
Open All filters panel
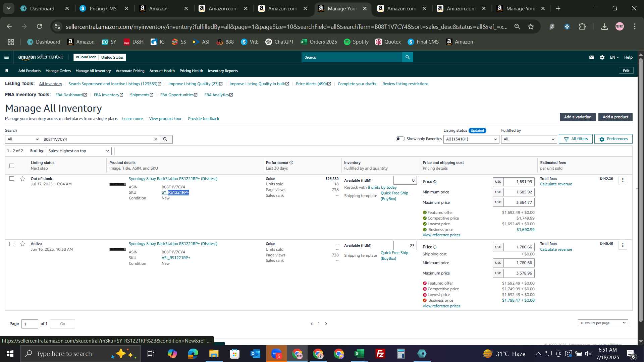[576, 139]
